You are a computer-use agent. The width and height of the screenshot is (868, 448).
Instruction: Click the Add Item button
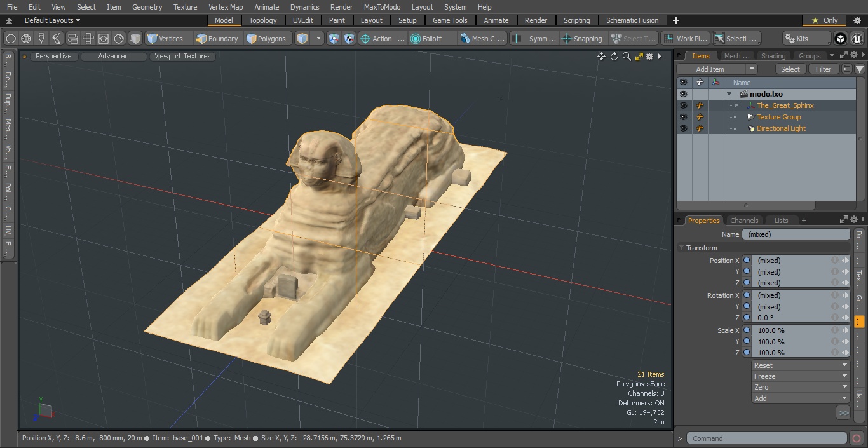tap(710, 69)
